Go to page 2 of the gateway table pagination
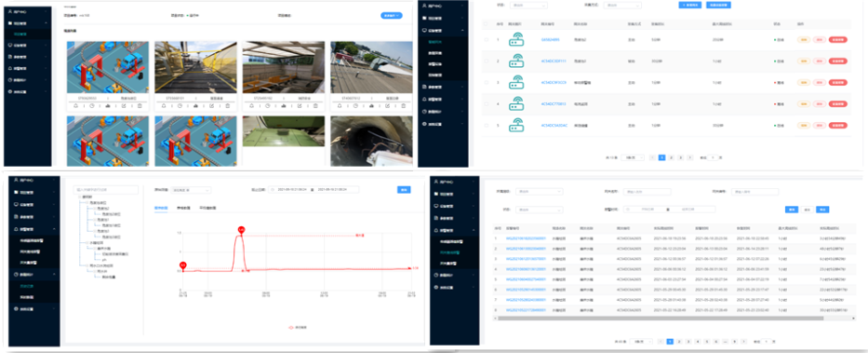The width and height of the screenshot is (868, 353). click(671, 157)
